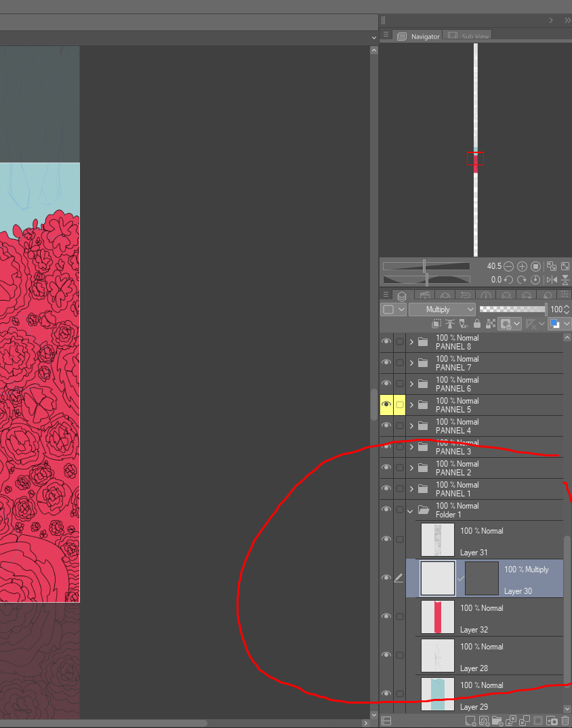Viewport: 572px width, 728px height.
Task: Open the Multiply blending mode dropdown
Action: (x=442, y=309)
